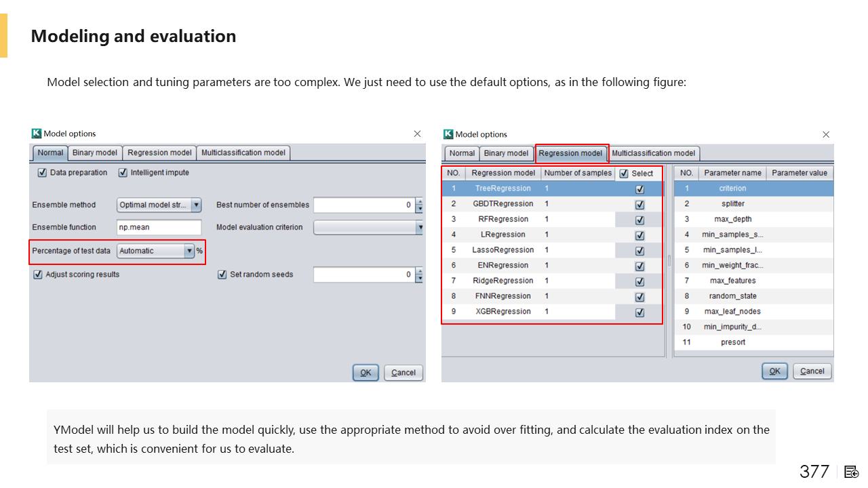Click the K logo icon in right dialog

pos(448,134)
